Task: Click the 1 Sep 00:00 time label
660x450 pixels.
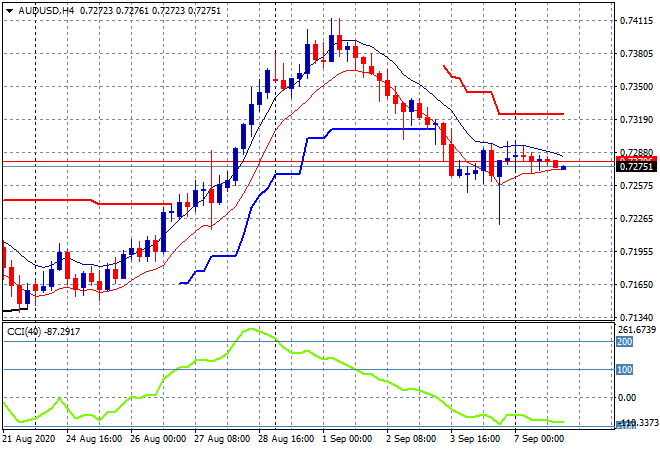Action: (347, 439)
